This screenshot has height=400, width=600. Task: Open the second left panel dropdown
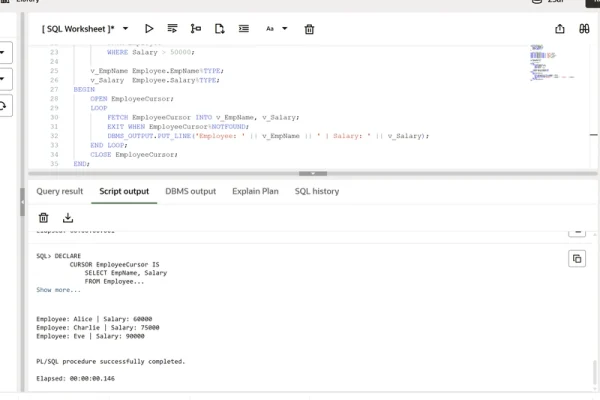(x=6, y=78)
